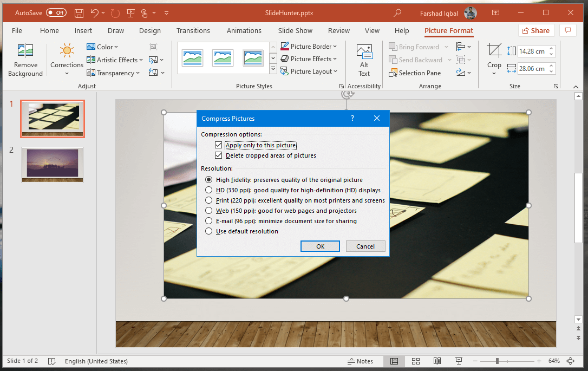Cancel the Compress Pictures dialog

(x=365, y=246)
